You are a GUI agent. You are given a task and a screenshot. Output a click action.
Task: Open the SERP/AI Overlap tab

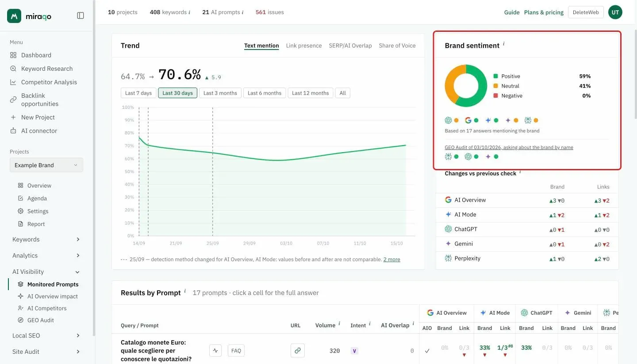(350, 46)
